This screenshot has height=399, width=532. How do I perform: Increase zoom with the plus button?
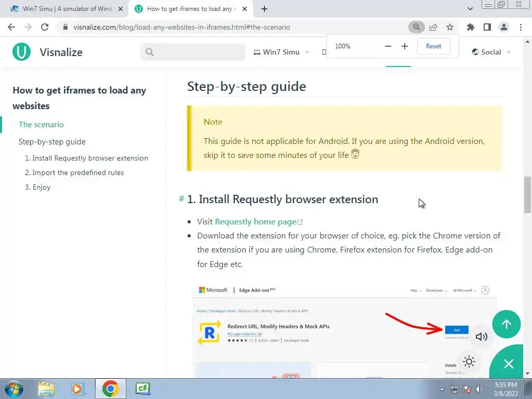tap(404, 46)
